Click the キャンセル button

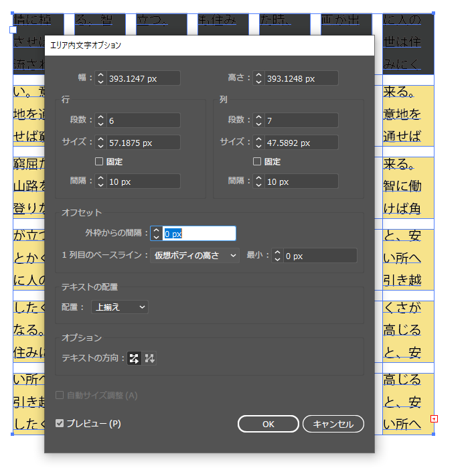(x=333, y=424)
